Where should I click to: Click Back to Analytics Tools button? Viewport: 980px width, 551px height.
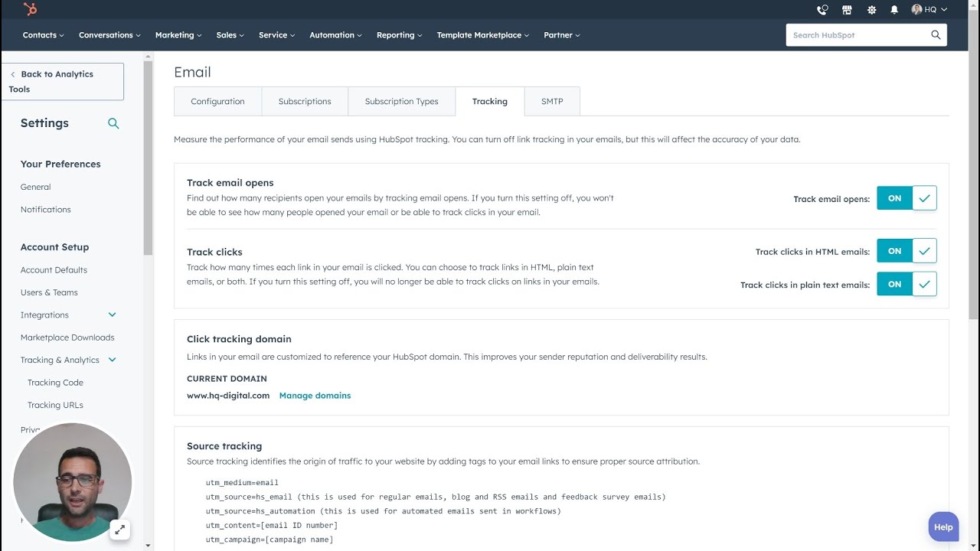pos(63,81)
